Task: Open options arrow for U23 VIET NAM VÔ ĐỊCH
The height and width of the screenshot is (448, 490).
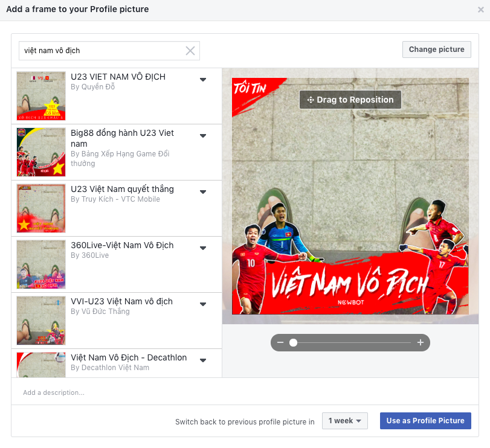Action: (203, 80)
